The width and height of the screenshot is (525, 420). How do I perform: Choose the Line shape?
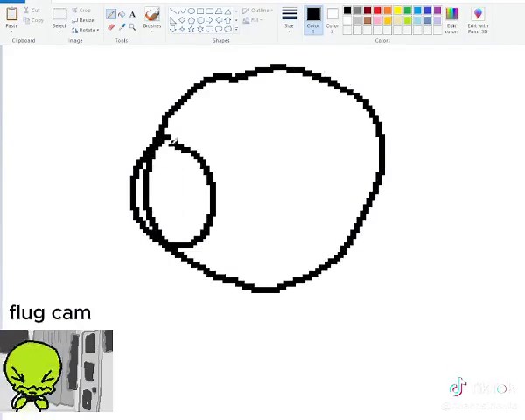click(x=173, y=11)
